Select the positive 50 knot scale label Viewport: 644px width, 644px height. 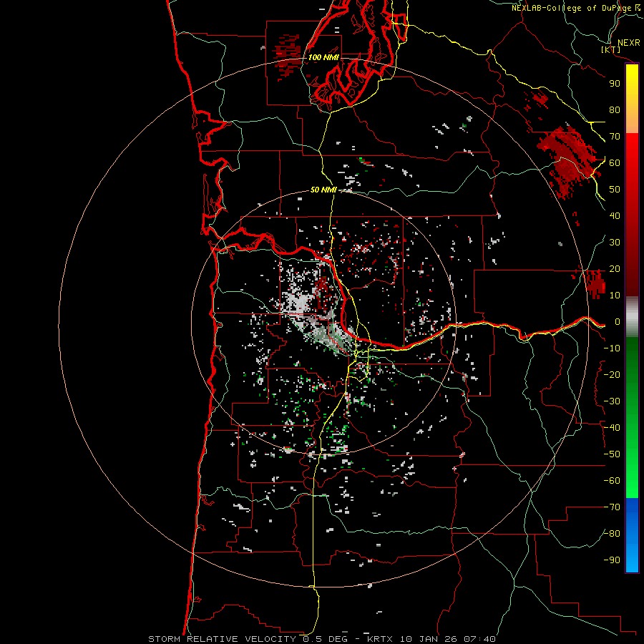point(615,190)
